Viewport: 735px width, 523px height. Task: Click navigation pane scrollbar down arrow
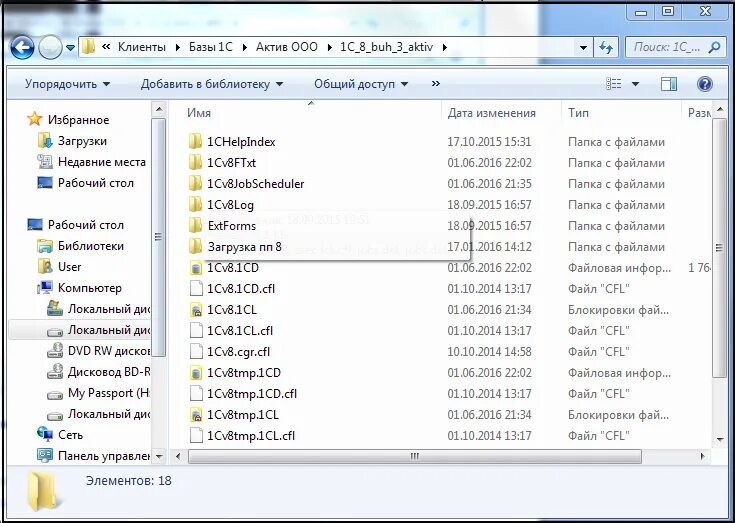point(159,456)
